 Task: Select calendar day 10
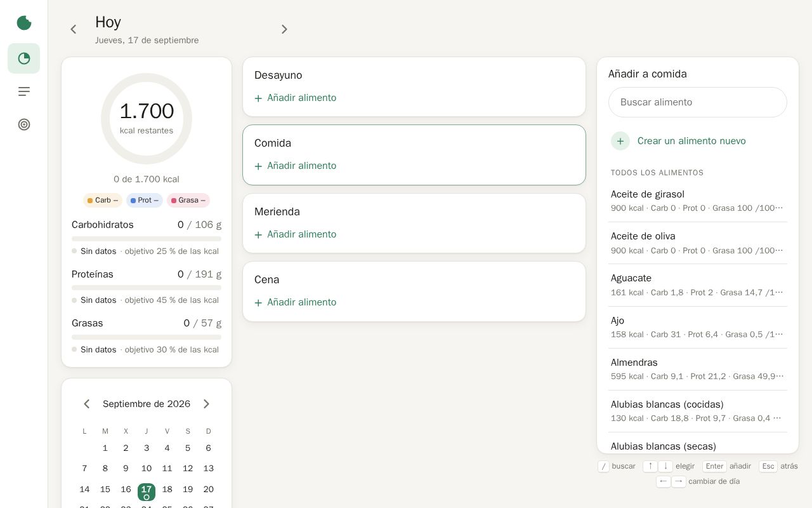pyautogui.click(x=147, y=469)
